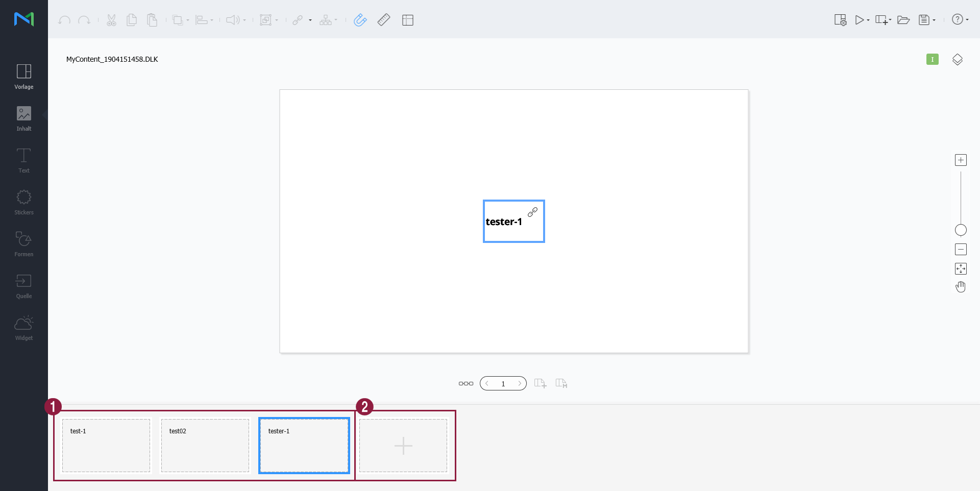Viewport: 980px width, 491px height.
Task: Toggle the ruler display
Action: click(x=384, y=20)
